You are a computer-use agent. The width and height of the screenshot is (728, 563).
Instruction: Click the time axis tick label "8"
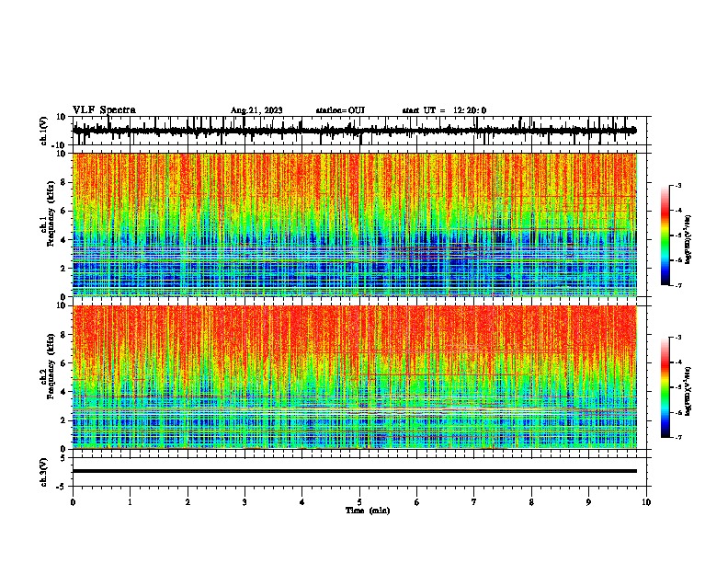[531, 502]
